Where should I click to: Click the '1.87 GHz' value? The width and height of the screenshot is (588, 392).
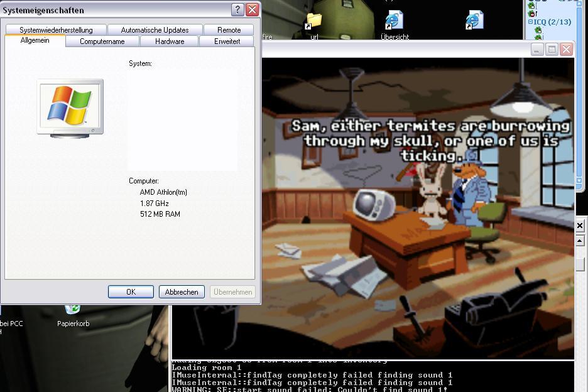(x=154, y=204)
